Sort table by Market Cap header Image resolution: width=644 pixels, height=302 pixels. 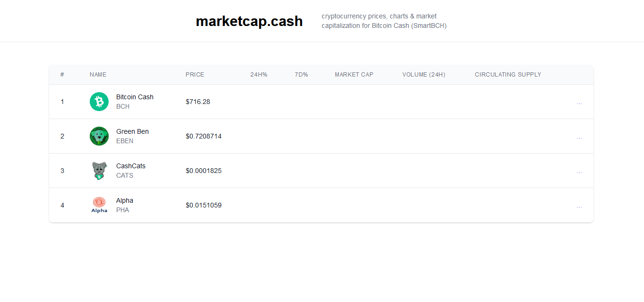tap(354, 75)
